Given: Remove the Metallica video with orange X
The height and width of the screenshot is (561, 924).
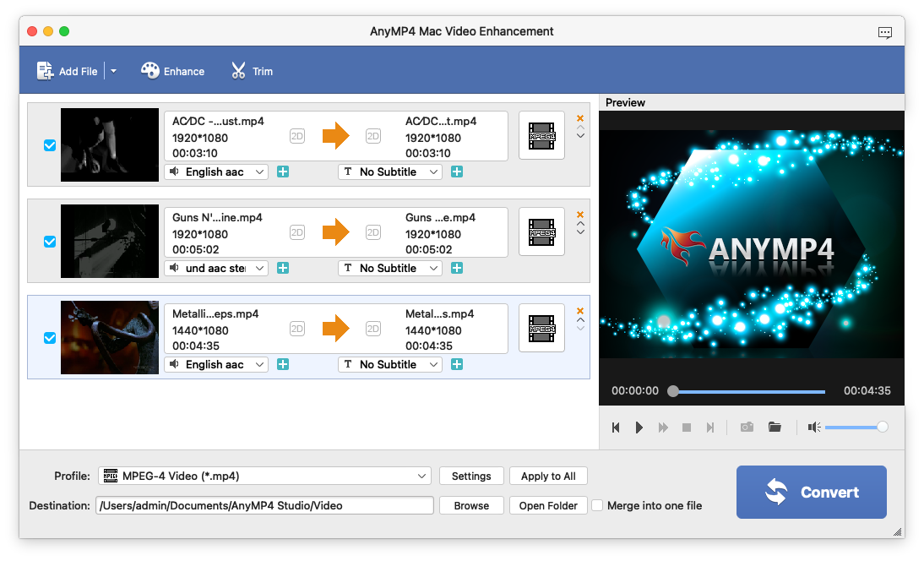Looking at the screenshot, I should click(580, 311).
